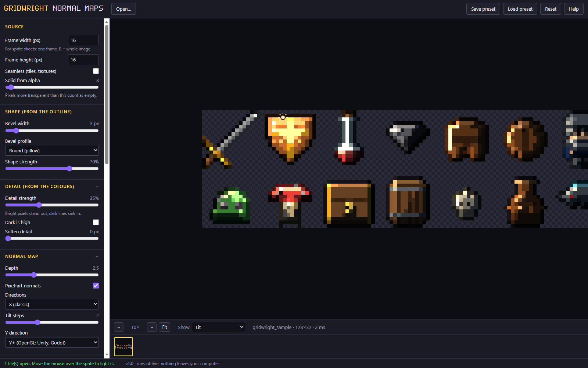Fit the sprite to the view

click(165, 327)
